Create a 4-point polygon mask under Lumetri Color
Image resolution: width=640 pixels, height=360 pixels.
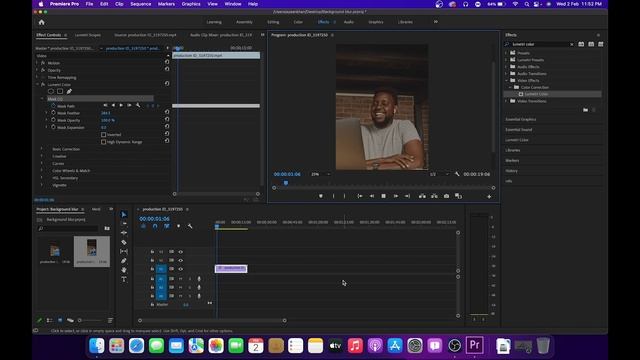tap(60, 91)
